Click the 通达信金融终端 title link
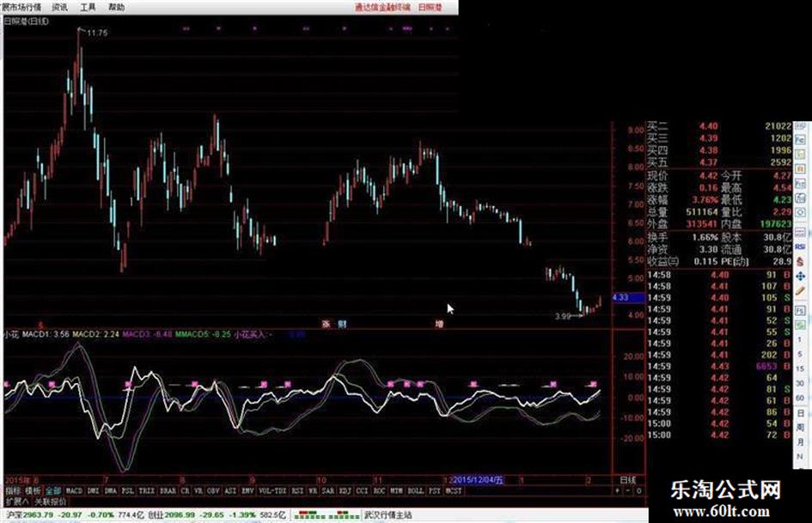The width and height of the screenshot is (812, 523). (x=382, y=7)
